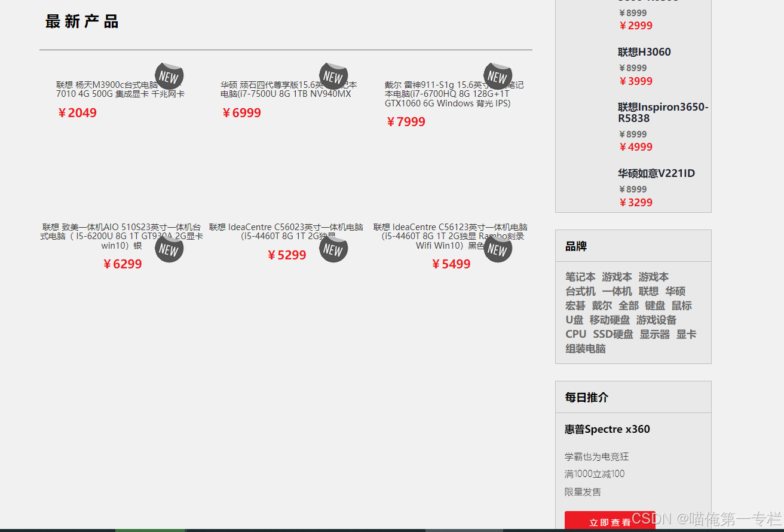Open 华硕 顽石四代尊享版 product title
Image resolution: width=784 pixels, height=532 pixels.
(289, 90)
